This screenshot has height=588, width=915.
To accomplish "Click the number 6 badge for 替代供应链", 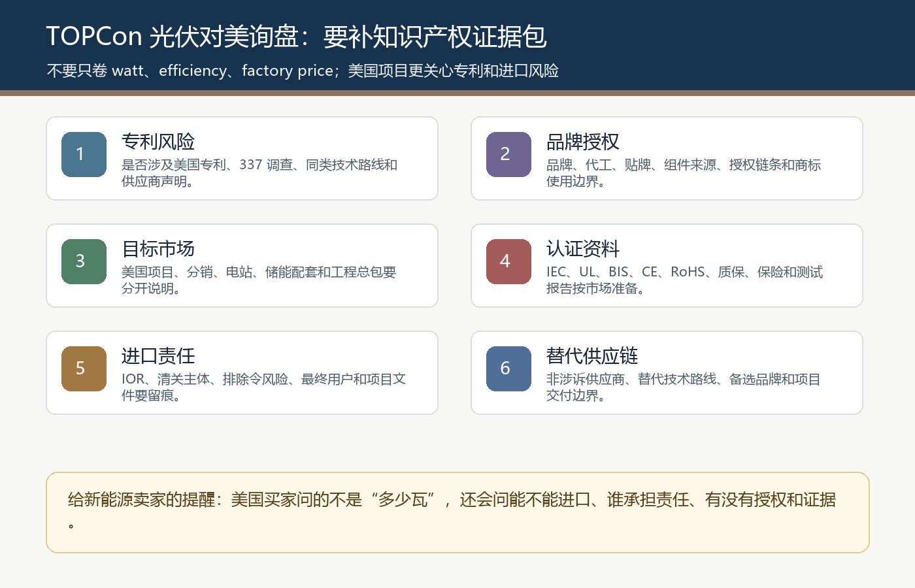I will click(x=508, y=368).
